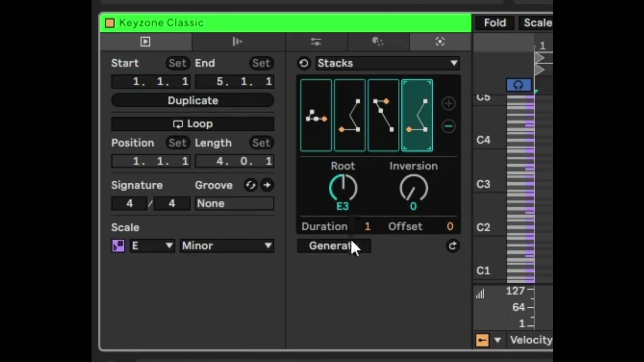Click the auto-apply refresh icon near Generate

452,246
